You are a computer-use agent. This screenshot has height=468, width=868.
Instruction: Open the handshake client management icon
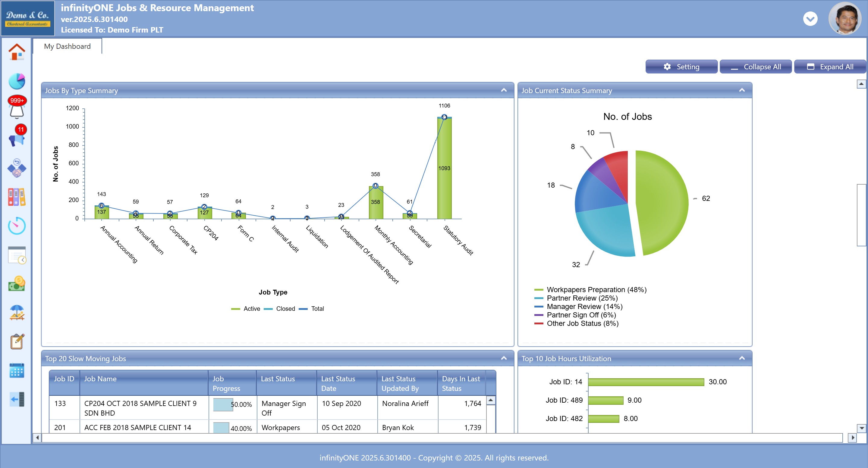pyautogui.click(x=17, y=168)
